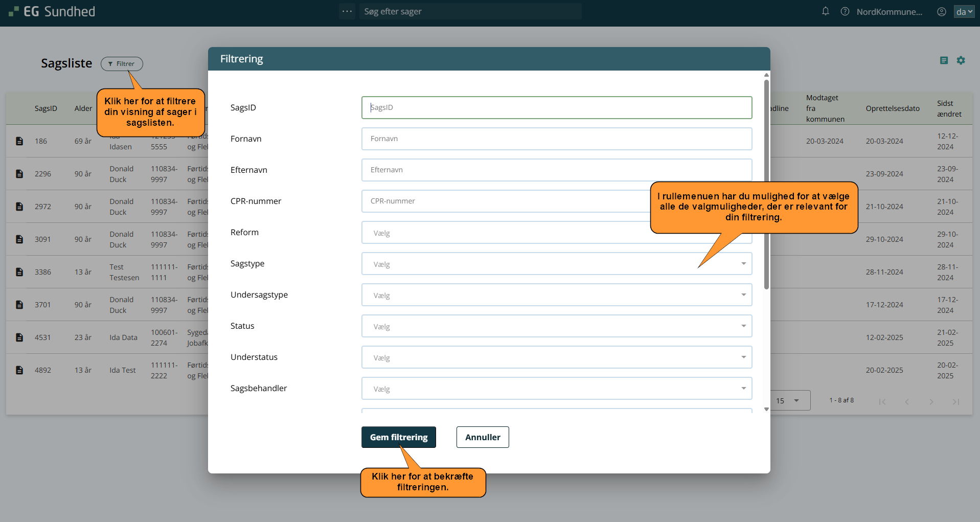Screen dimensions: 980x522
Task: Sort by 'Modtaget fra kommunen' header
Action: click(x=825, y=108)
